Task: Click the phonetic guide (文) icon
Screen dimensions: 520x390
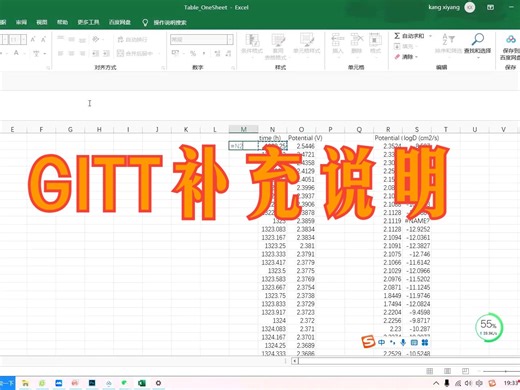Action: coord(36,53)
